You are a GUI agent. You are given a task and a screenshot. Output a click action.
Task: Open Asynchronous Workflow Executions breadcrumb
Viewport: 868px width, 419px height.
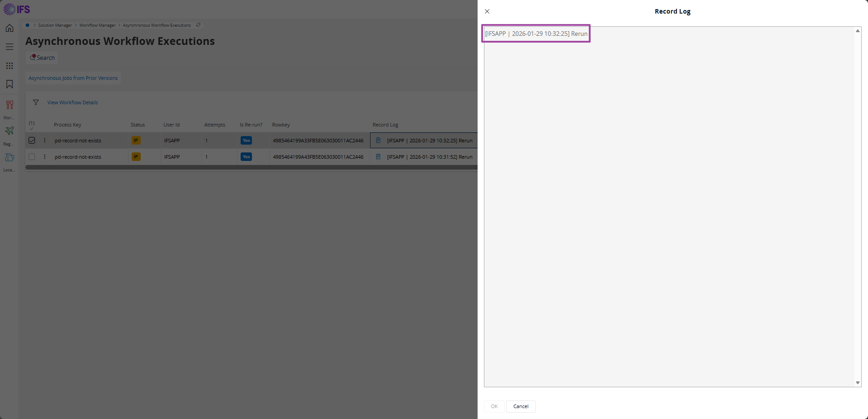tap(157, 25)
